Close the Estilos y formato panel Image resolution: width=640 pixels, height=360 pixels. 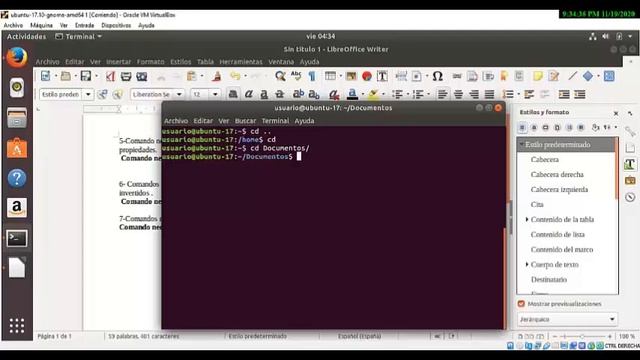tap(616, 113)
